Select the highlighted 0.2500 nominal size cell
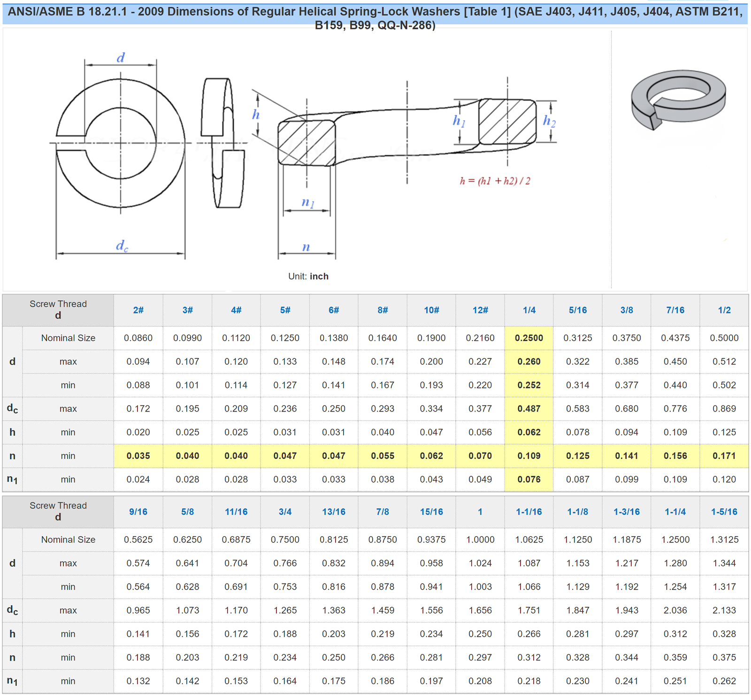 point(529,338)
